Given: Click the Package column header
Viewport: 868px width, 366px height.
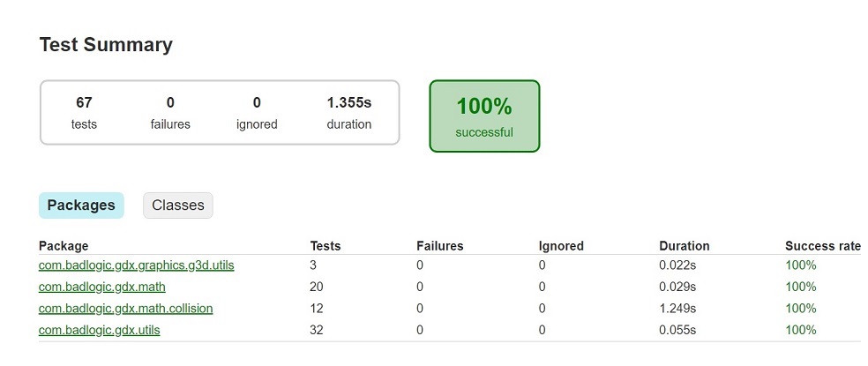Looking at the screenshot, I should 64,246.
